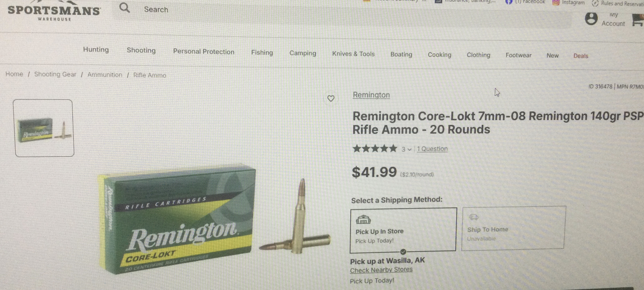Viewport: 644px width, 290px height.
Task: Select Ship To Home shipping option
Action: point(513,228)
